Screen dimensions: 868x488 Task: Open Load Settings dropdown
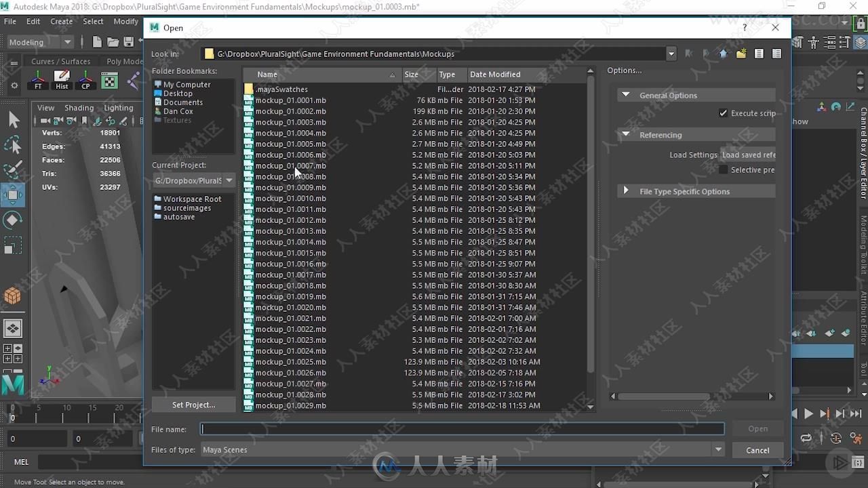pos(748,155)
